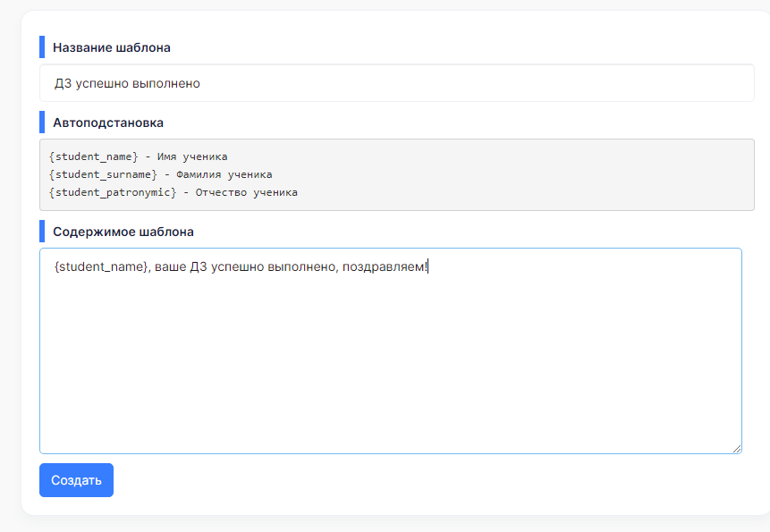The image size is (770, 532).
Task: Click the {student_name} line in Автоподстановка
Action: (138, 156)
